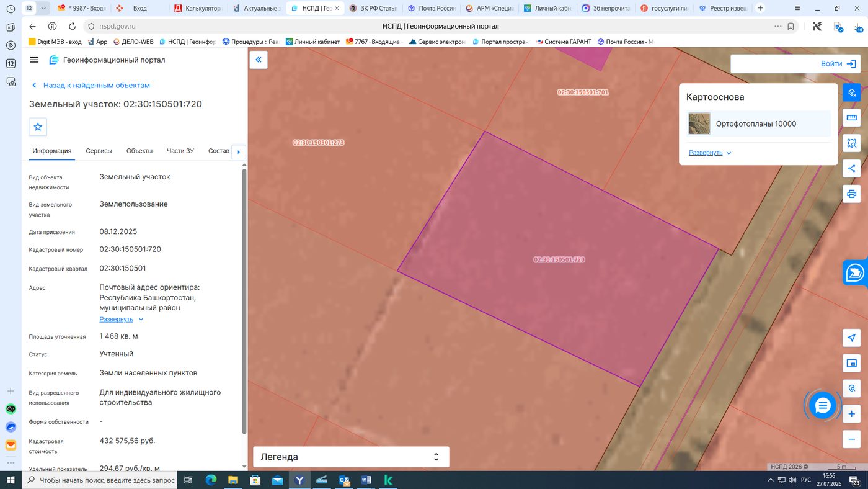Open the Части ЗУ tab
Viewport: 868px width, 489px height.
click(x=180, y=151)
